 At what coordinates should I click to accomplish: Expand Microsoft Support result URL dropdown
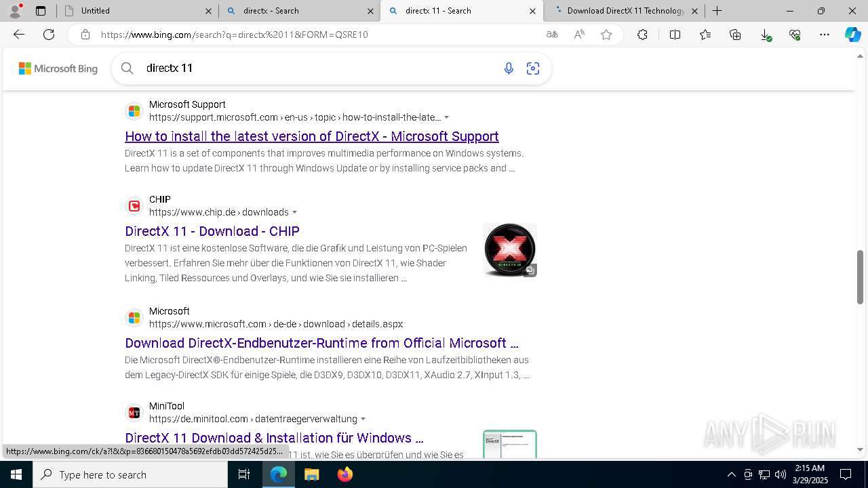pos(446,117)
